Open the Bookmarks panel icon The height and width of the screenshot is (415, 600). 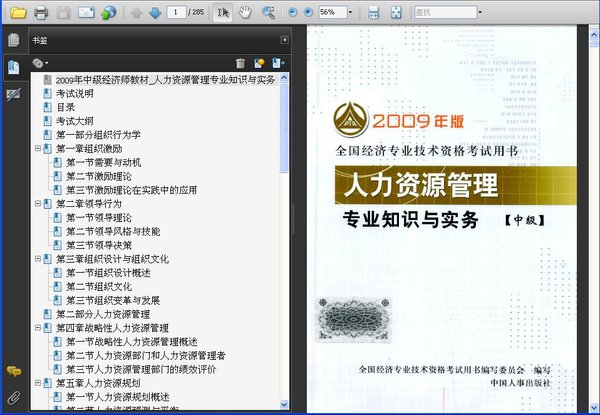13,67
